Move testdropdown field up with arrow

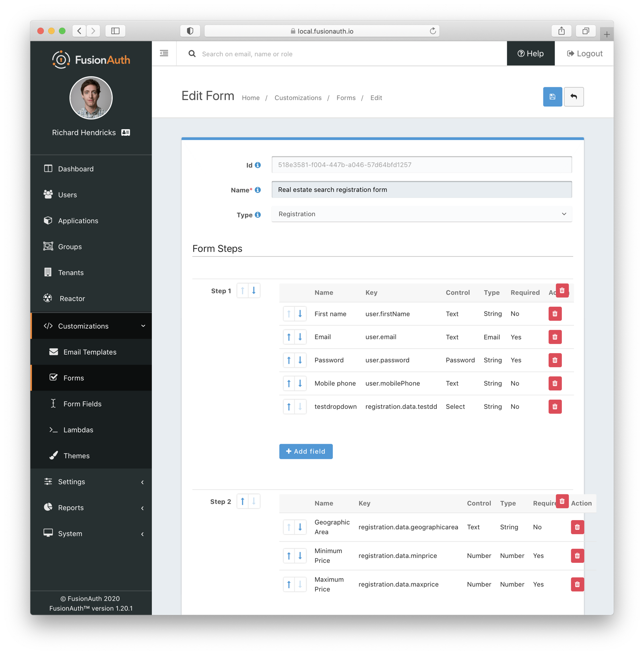pyautogui.click(x=289, y=407)
